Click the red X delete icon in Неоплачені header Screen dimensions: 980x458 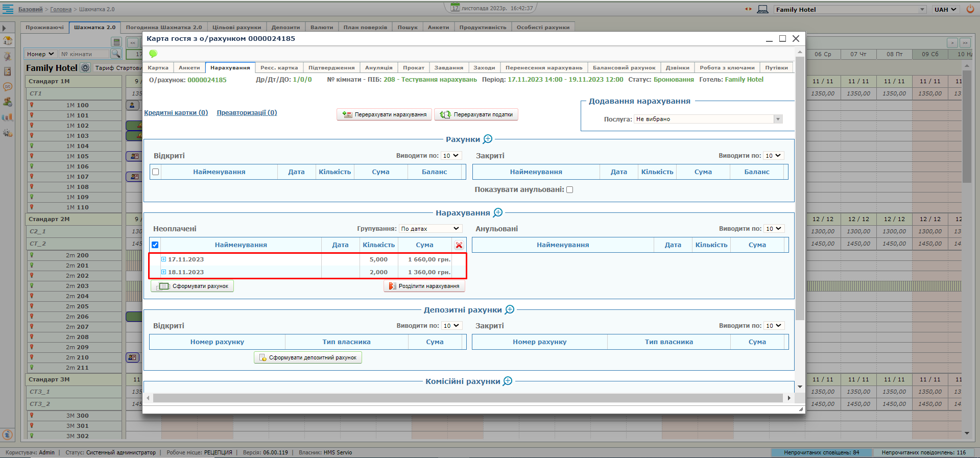459,245
